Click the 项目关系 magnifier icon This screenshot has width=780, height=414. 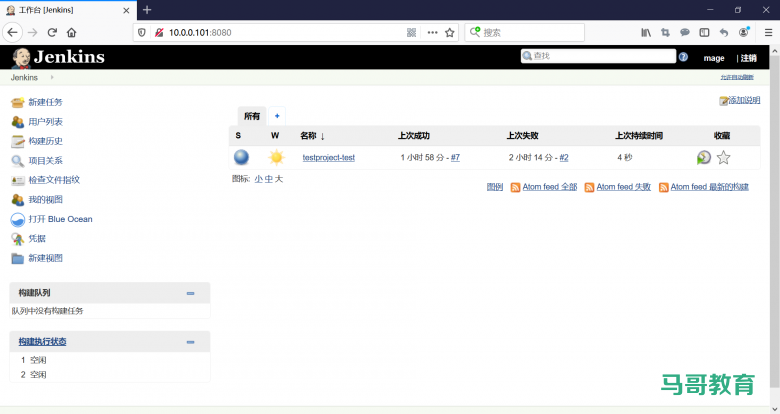point(17,161)
